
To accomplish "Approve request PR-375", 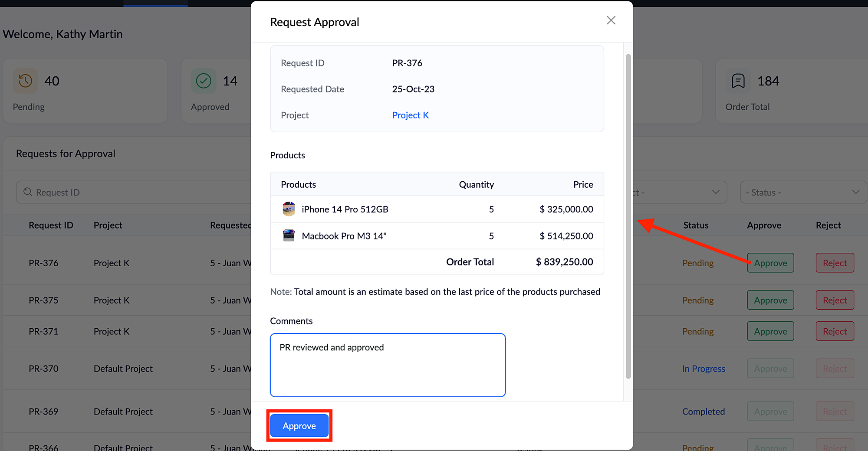I will 770,300.
